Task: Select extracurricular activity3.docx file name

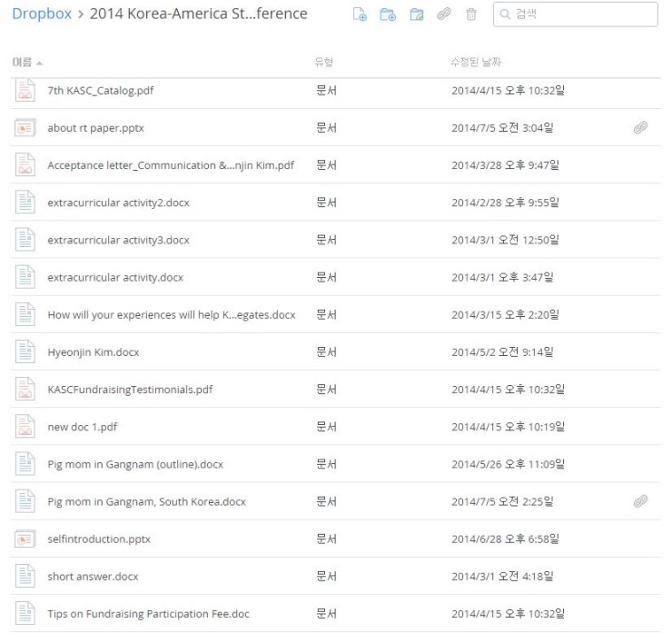Action: click(x=118, y=240)
